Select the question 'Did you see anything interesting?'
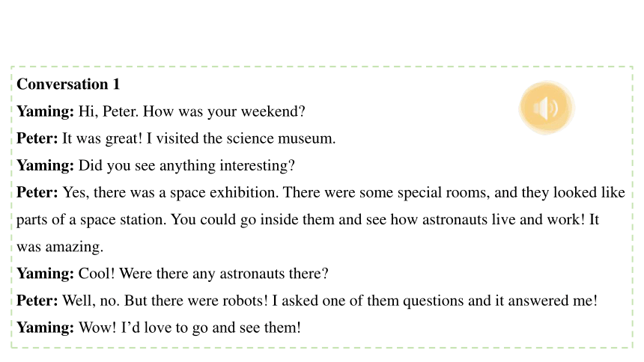This screenshot has height=362, width=644. pos(187,166)
